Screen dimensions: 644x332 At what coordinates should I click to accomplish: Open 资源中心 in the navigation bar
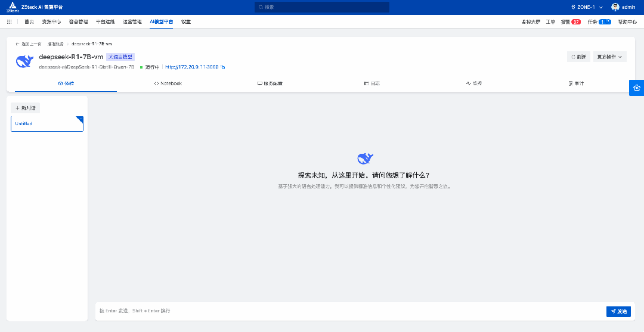tap(51, 21)
